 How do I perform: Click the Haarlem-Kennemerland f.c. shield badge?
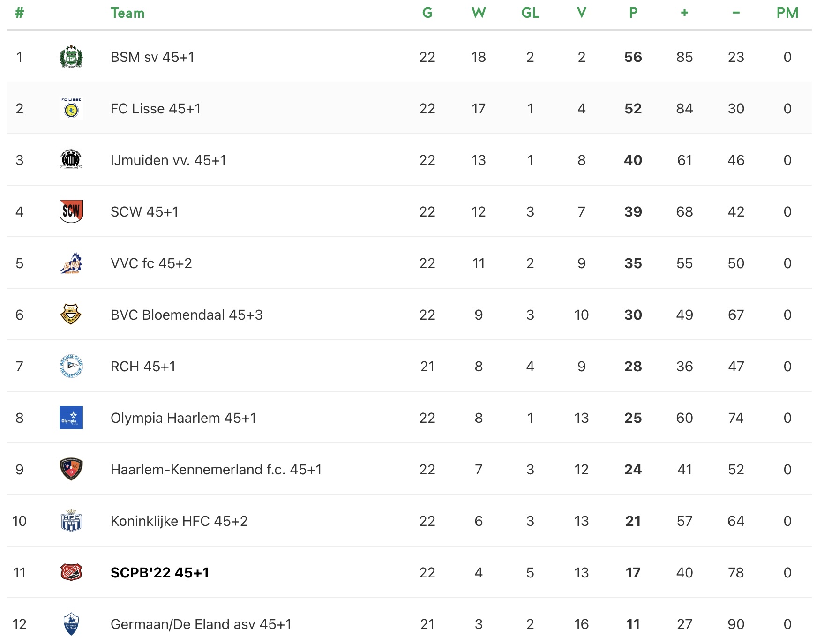pos(71,469)
